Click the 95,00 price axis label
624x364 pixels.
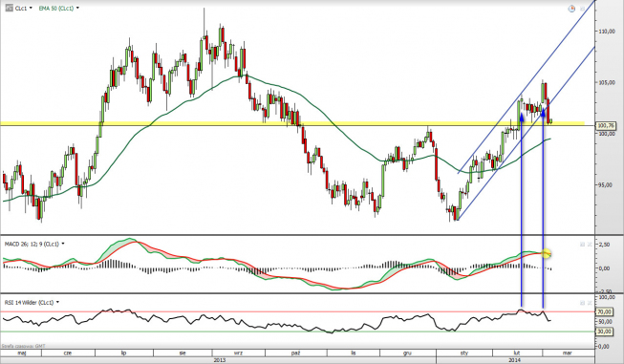pos(606,184)
